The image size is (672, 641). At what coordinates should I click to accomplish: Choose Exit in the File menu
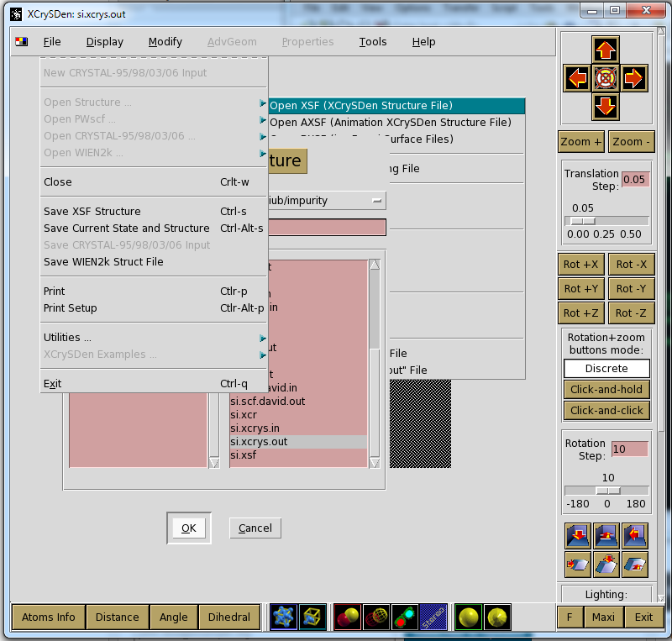tap(154, 383)
